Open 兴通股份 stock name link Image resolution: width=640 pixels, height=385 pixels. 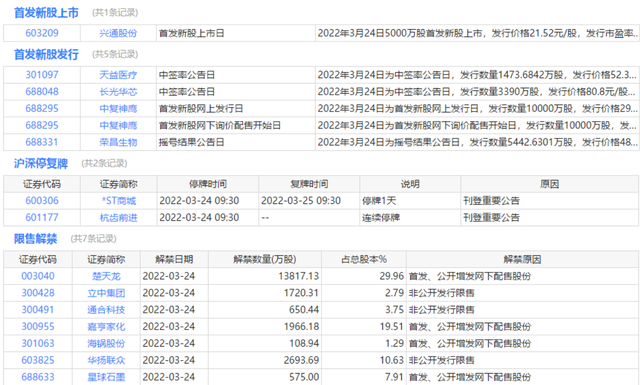(118, 33)
